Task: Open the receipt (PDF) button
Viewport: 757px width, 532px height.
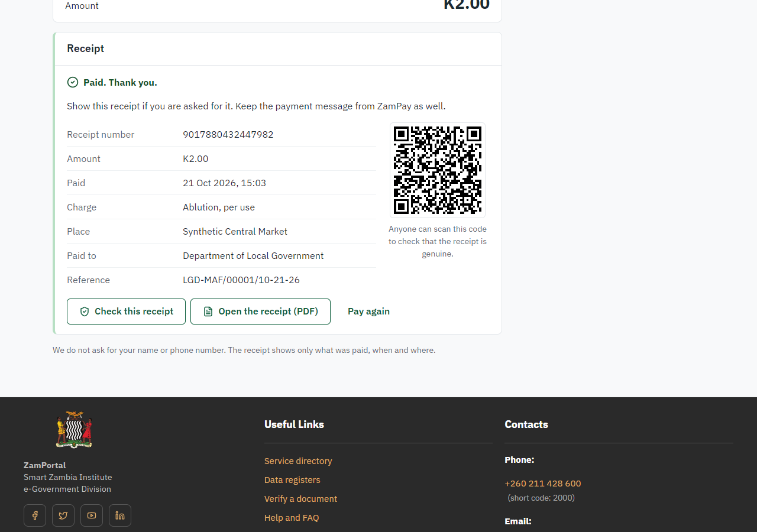Action: click(260, 312)
